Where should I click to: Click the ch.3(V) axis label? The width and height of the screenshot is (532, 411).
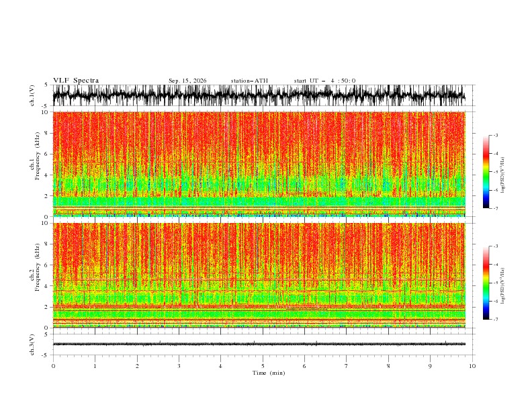pyautogui.click(x=32, y=345)
